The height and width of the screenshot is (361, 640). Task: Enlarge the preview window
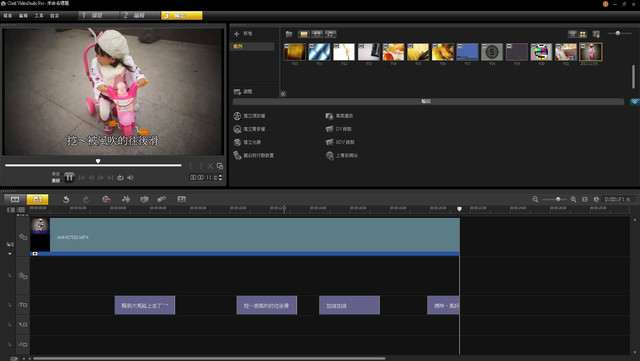point(220,166)
